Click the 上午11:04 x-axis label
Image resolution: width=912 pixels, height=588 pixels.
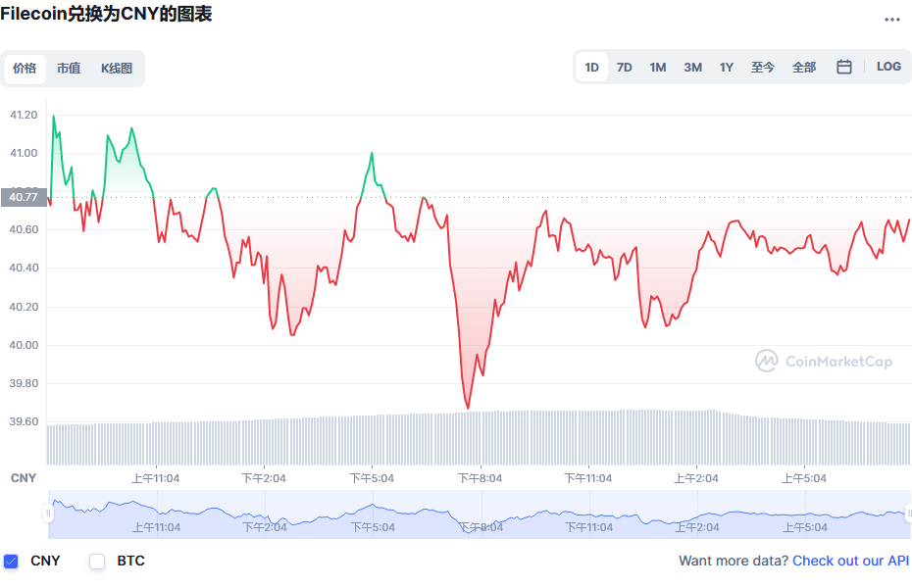click(155, 478)
